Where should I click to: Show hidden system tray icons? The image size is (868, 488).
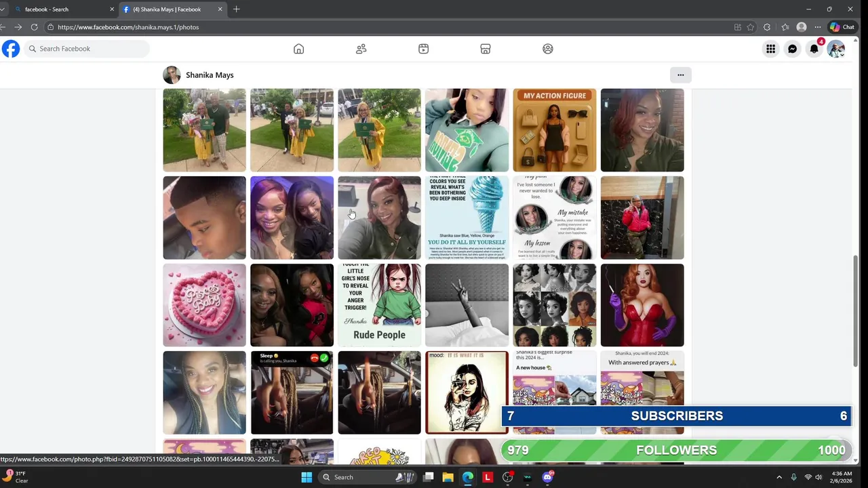click(779, 477)
